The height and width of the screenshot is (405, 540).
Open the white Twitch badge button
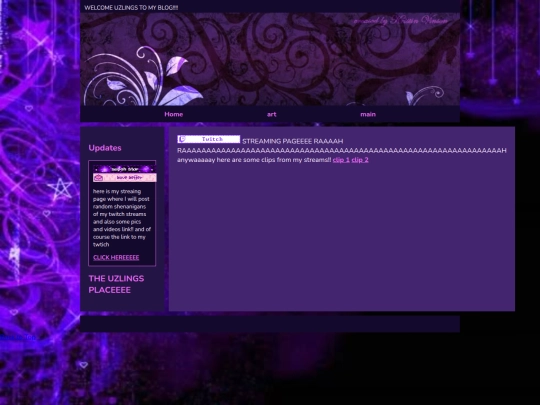tap(209, 139)
